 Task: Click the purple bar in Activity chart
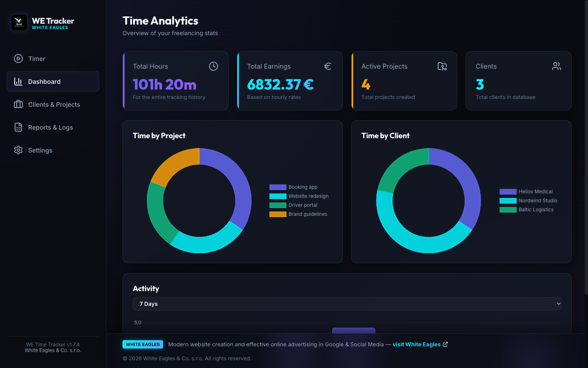pos(354,330)
